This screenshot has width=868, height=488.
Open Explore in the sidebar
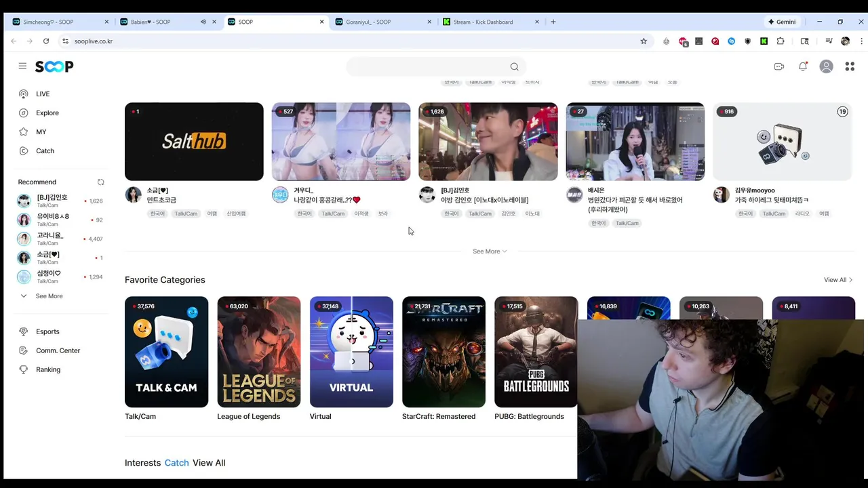(x=47, y=113)
